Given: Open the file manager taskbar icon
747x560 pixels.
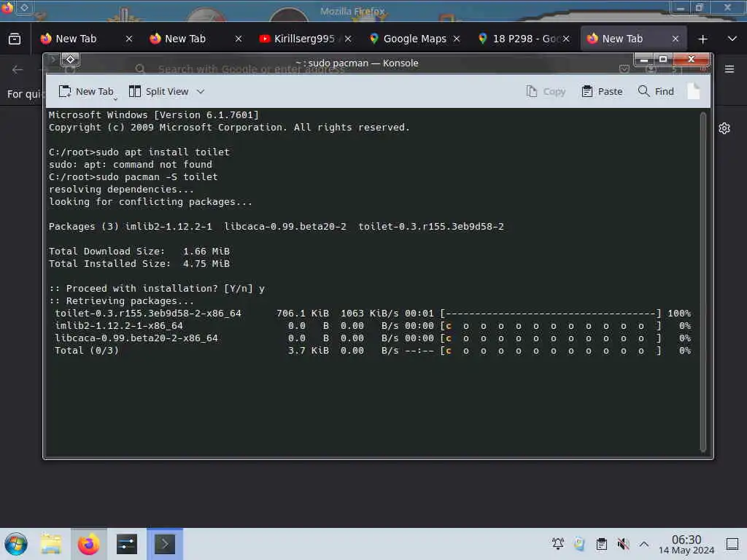Looking at the screenshot, I should coord(51,544).
